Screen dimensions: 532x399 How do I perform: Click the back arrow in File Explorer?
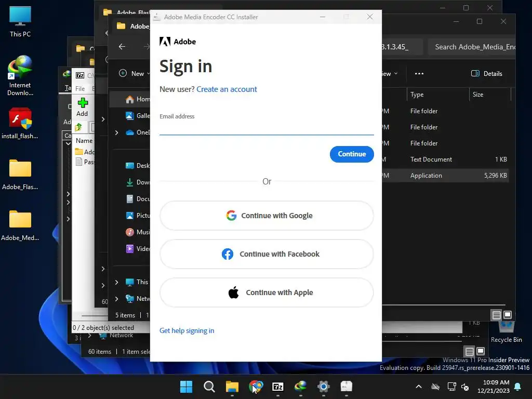click(122, 46)
